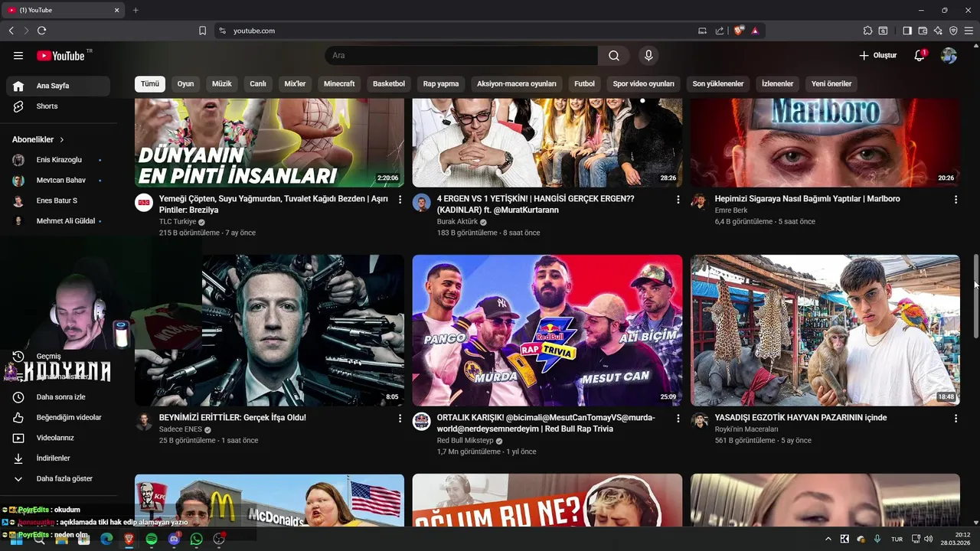Focus the Ara search field
The width and height of the screenshot is (980, 551).
point(462,56)
